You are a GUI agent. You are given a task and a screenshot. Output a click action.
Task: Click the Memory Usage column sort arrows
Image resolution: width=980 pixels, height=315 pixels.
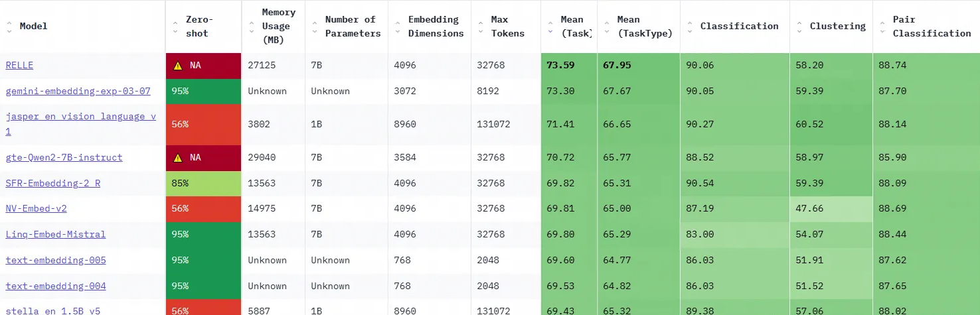pyautogui.click(x=252, y=27)
